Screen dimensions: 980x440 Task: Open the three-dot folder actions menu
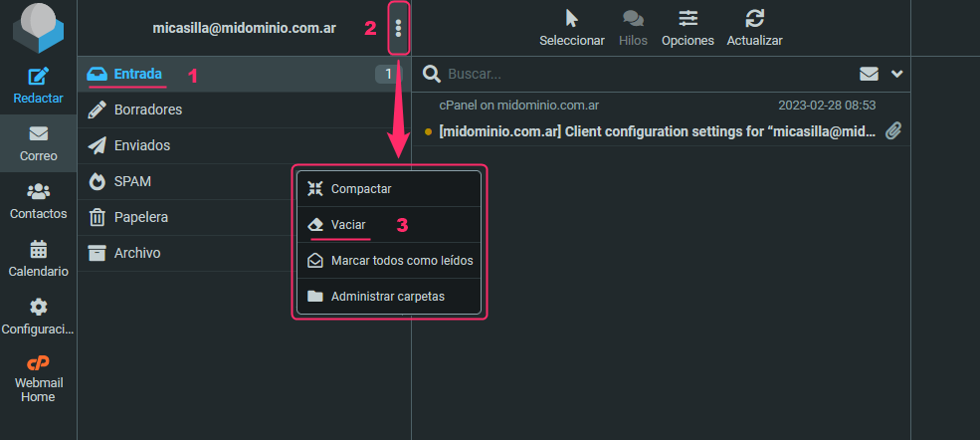point(399,28)
